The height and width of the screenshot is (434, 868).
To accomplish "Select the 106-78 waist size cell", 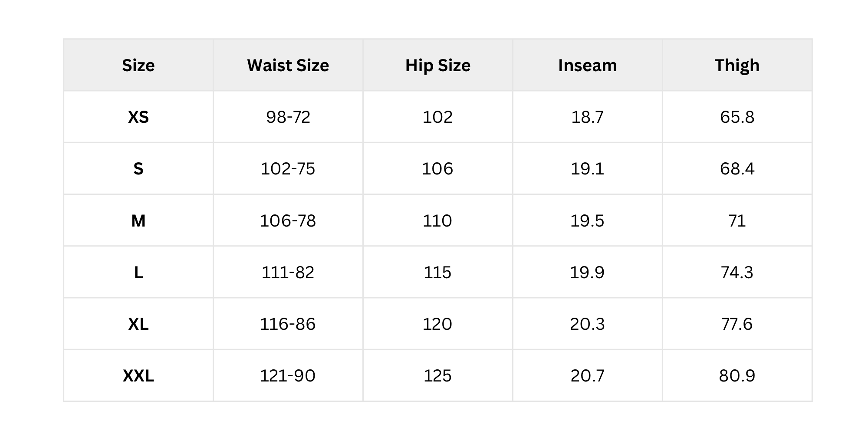I will pyautogui.click(x=288, y=221).
